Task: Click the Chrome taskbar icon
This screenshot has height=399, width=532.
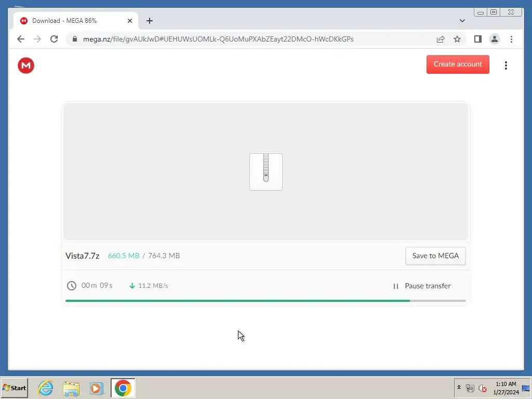Action: (123, 388)
